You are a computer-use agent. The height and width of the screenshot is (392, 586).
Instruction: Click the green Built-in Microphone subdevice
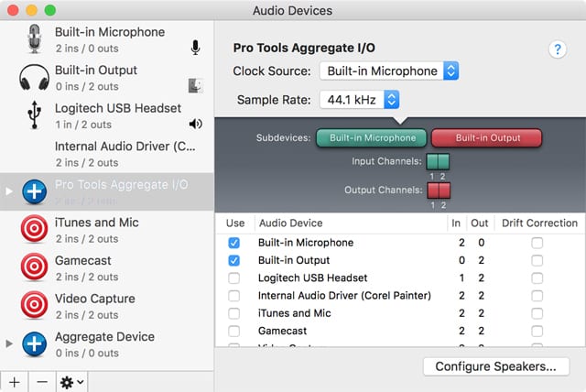tap(372, 138)
